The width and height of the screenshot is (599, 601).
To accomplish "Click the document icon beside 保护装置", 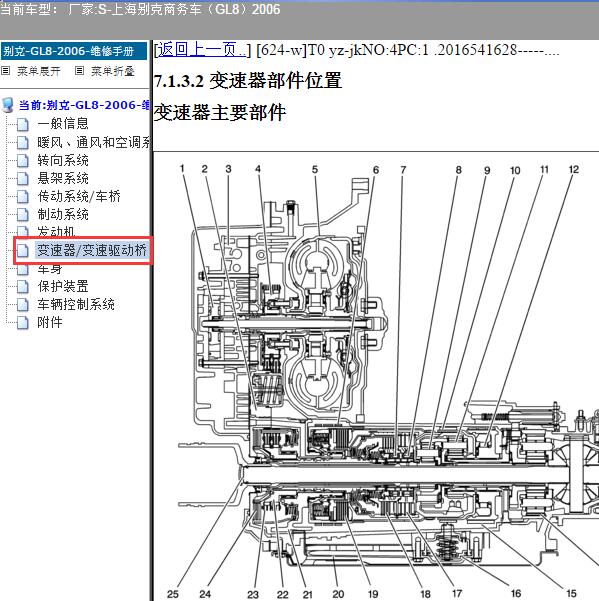I will click(23, 287).
